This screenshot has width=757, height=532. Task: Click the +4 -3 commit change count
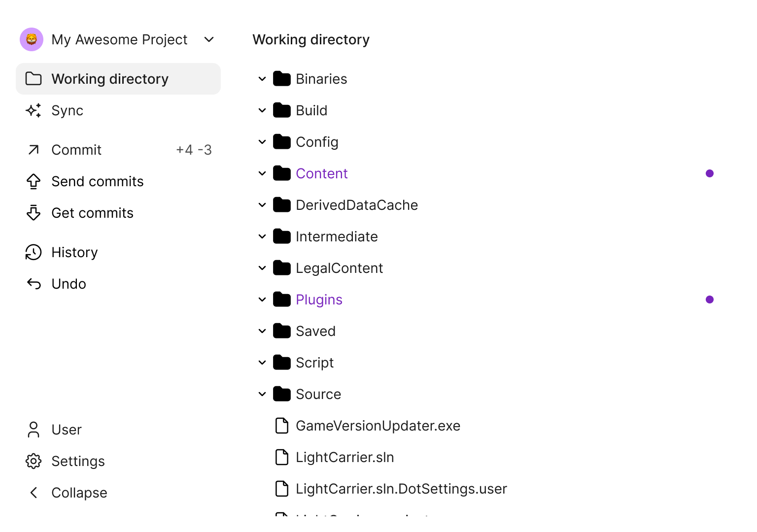[194, 150]
